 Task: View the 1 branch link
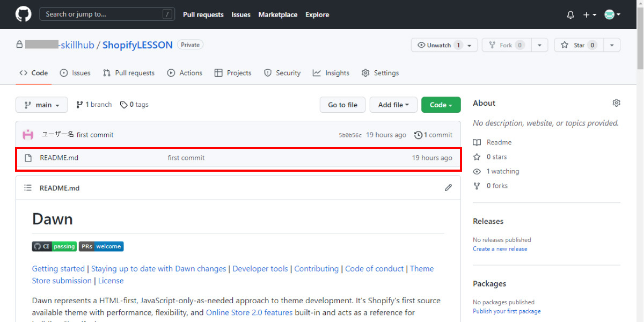[x=94, y=105]
